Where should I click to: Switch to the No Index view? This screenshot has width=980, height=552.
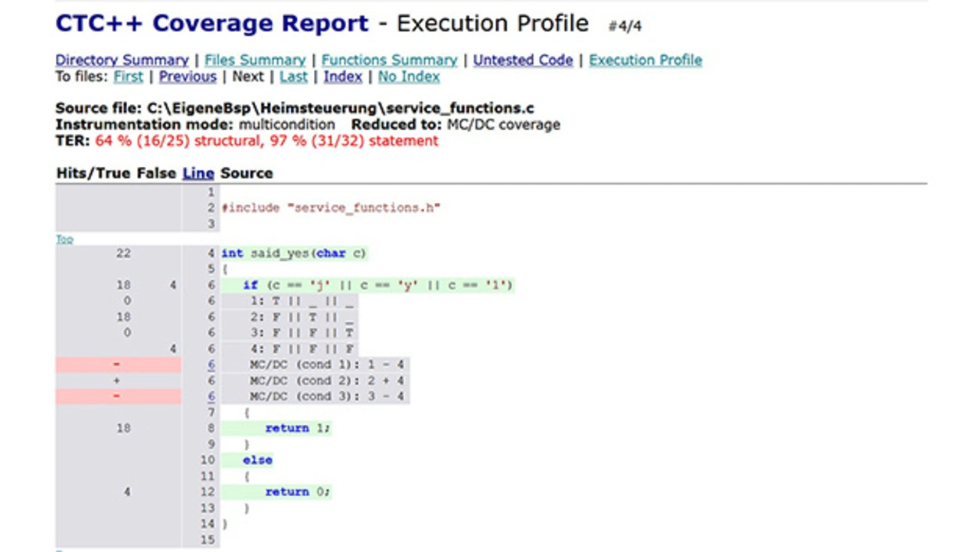click(409, 77)
